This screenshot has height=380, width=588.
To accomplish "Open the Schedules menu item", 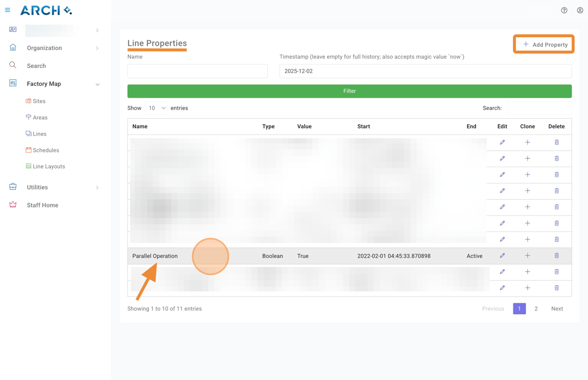I will (x=46, y=150).
